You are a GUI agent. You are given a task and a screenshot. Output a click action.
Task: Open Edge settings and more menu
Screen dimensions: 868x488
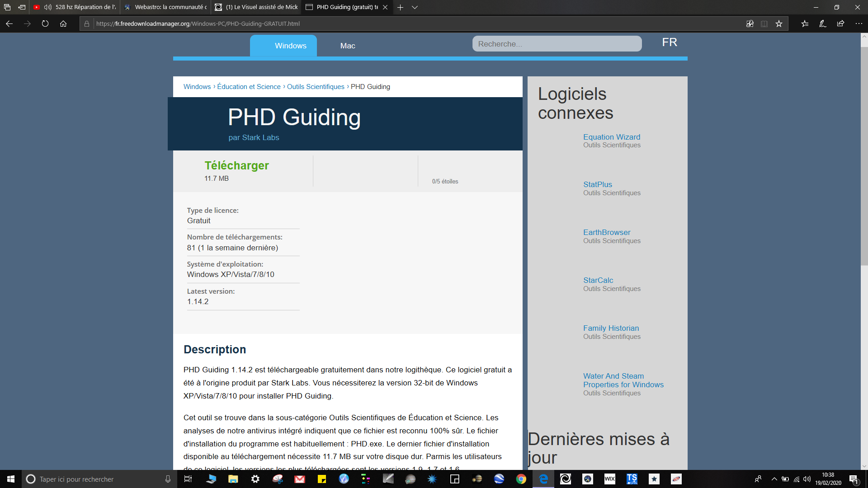click(859, 24)
